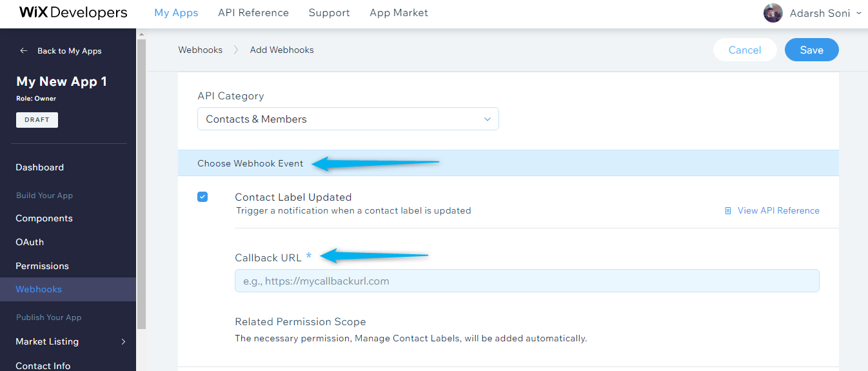Click the Wix Developers logo
This screenshot has width=868, height=371.
(74, 13)
